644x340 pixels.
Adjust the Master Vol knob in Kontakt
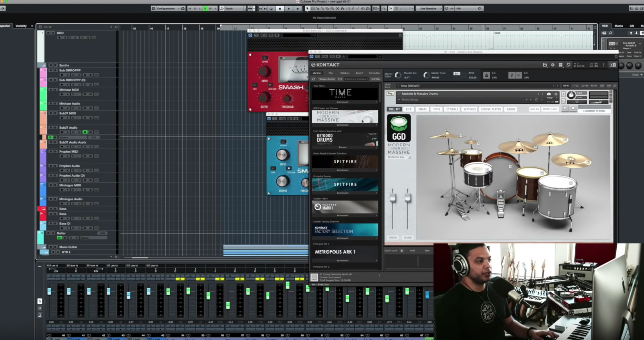point(398,75)
